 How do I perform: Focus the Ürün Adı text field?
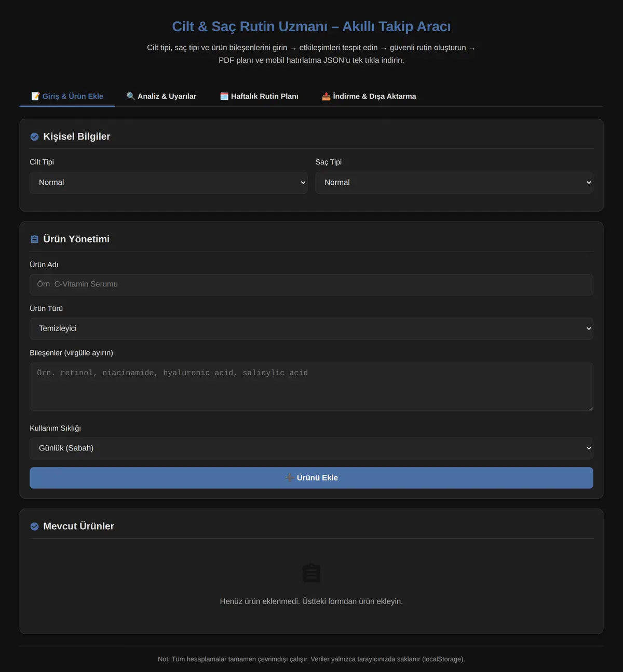(311, 284)
